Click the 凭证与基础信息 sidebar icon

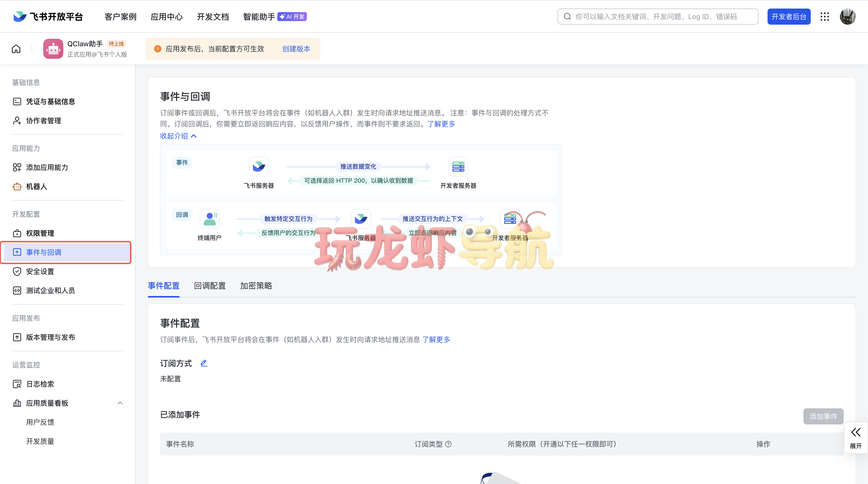pyautogui.click(x=17, y=102)
